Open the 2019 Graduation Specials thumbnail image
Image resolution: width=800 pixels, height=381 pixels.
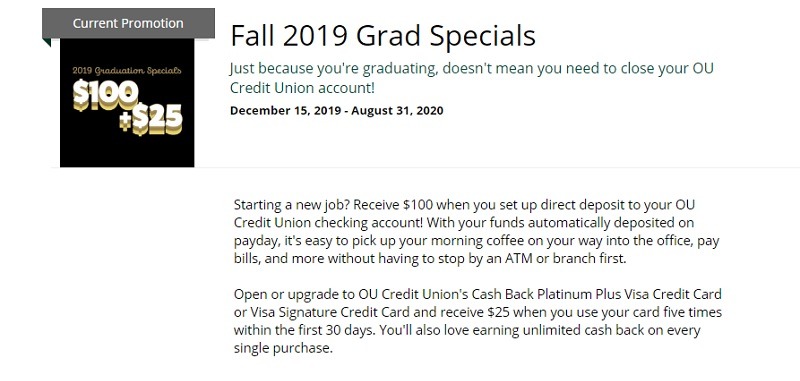coord(127,103)
